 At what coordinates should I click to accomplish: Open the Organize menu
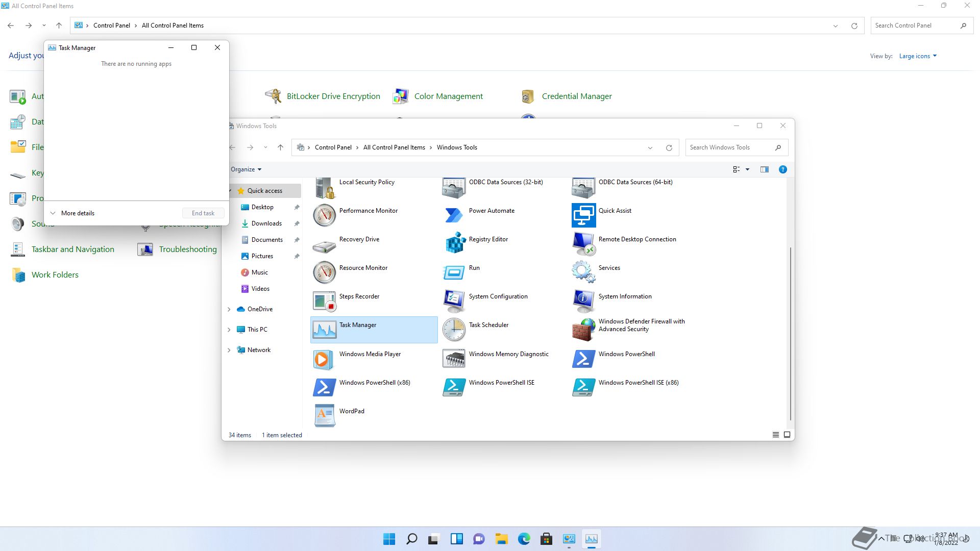pos(246,169)
